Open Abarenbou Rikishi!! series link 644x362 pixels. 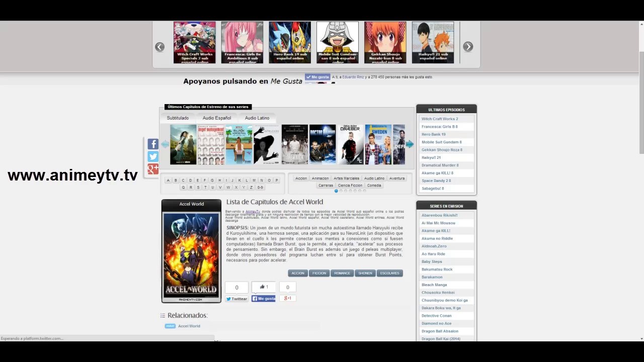440,215
